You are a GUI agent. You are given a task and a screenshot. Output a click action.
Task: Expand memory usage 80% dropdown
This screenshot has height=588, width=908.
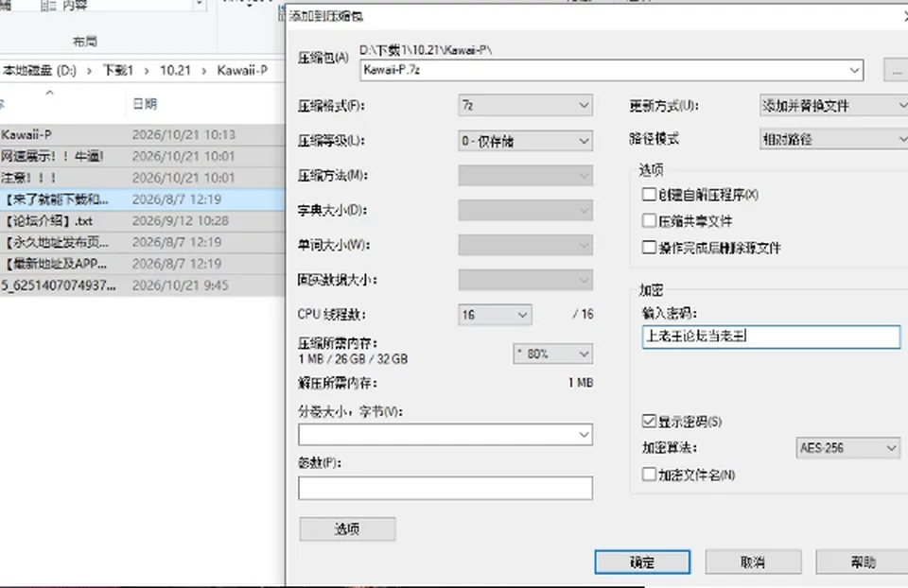pyautogui.click(x=553, y=354)
